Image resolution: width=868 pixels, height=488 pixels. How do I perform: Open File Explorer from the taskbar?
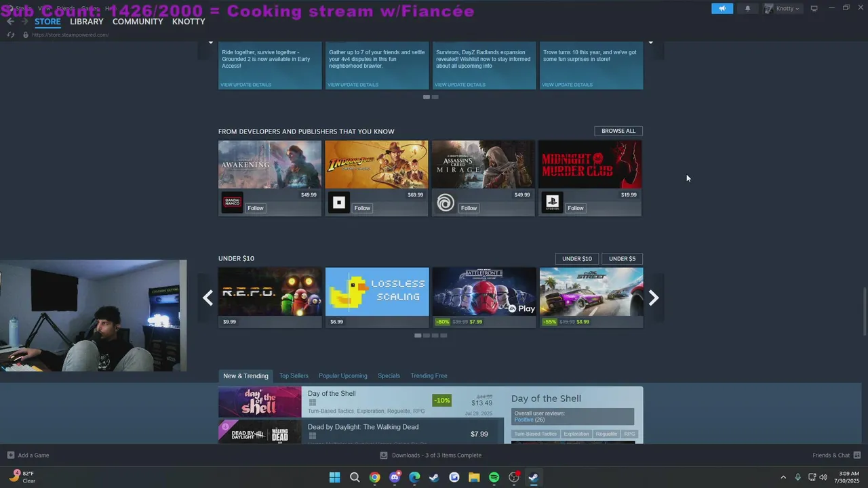474,477
